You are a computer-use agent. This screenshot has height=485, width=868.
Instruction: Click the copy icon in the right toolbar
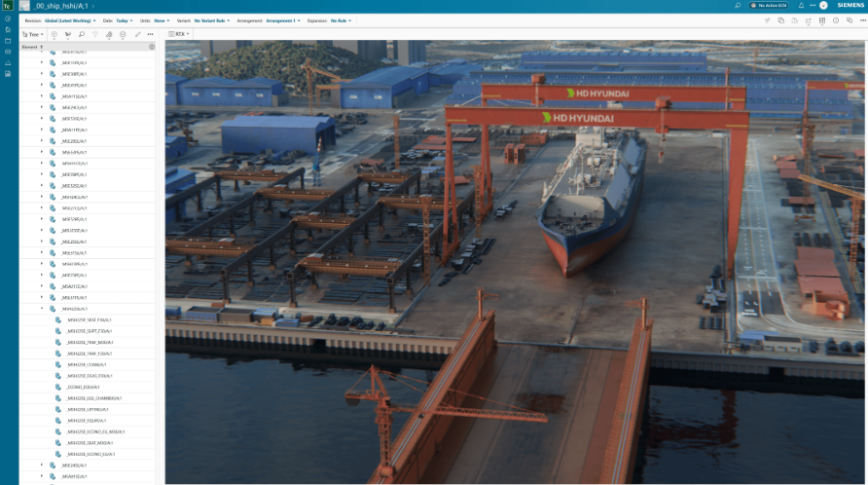click(780, 20)
